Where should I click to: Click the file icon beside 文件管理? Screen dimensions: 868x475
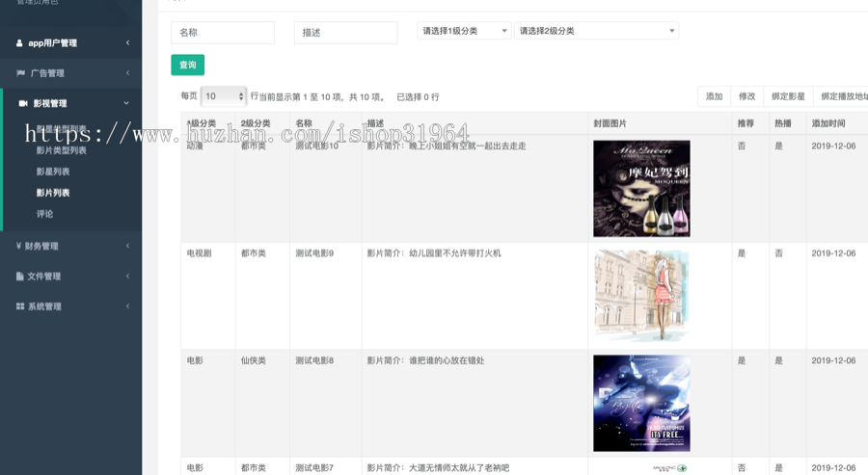[20, 277]
